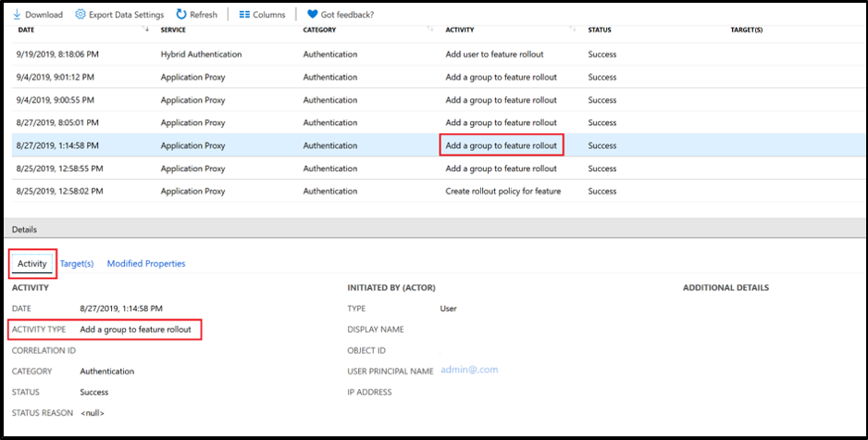This screenshot has height=440, width=868.
Task: Click Success status in 9/19/2019 row
Action: coord(601,55)
